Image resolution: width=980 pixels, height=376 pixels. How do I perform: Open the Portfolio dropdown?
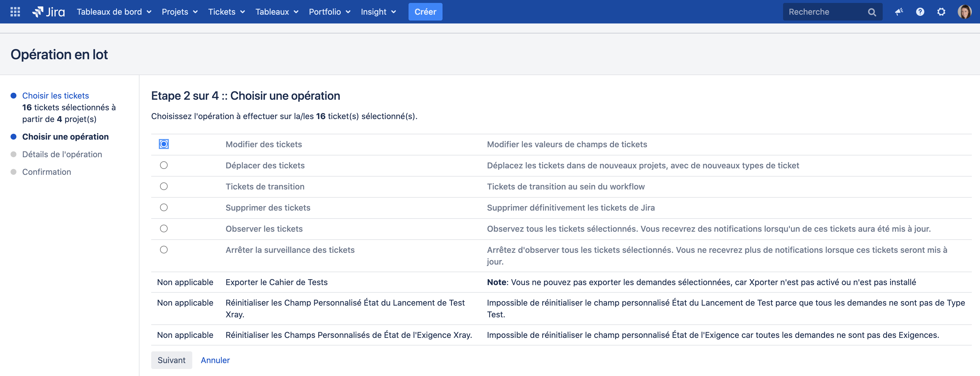(x=329, y=12)
